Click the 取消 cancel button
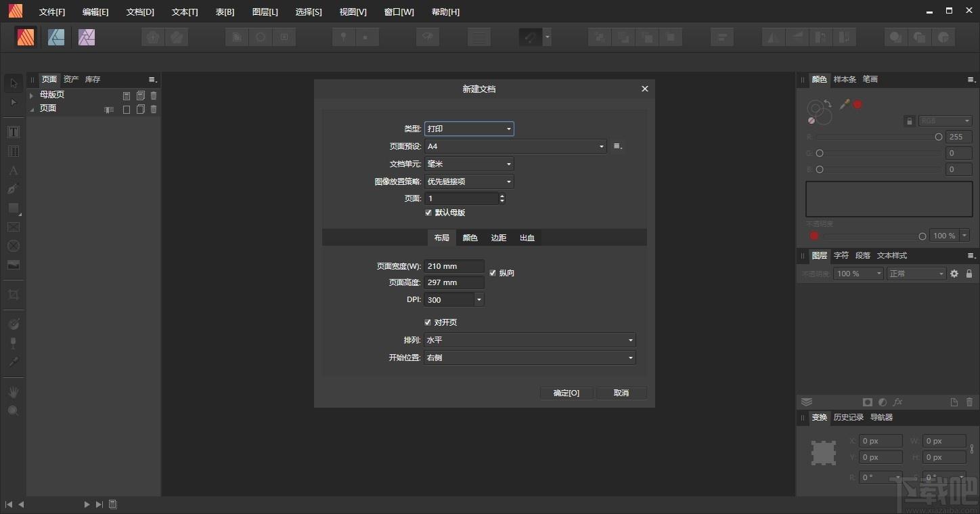980x514 pixels. (621, 393)
